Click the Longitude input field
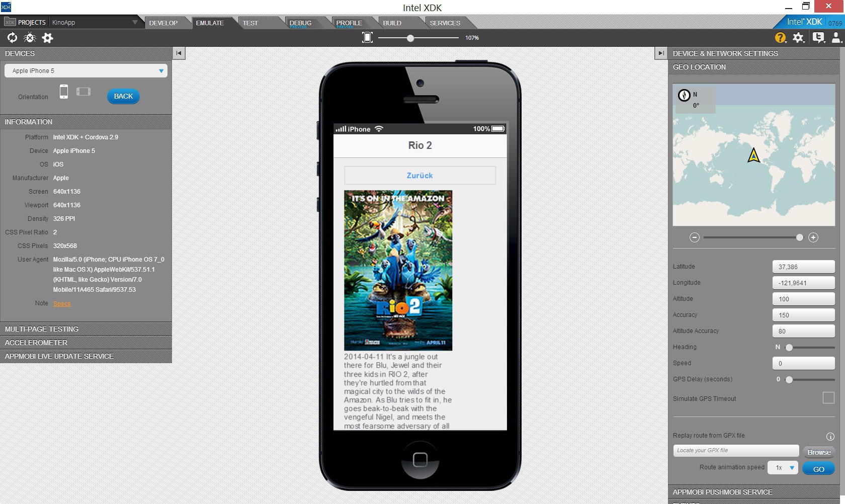Image resolution: width=845 pixels, height=504 pixels. pos(804,283)
